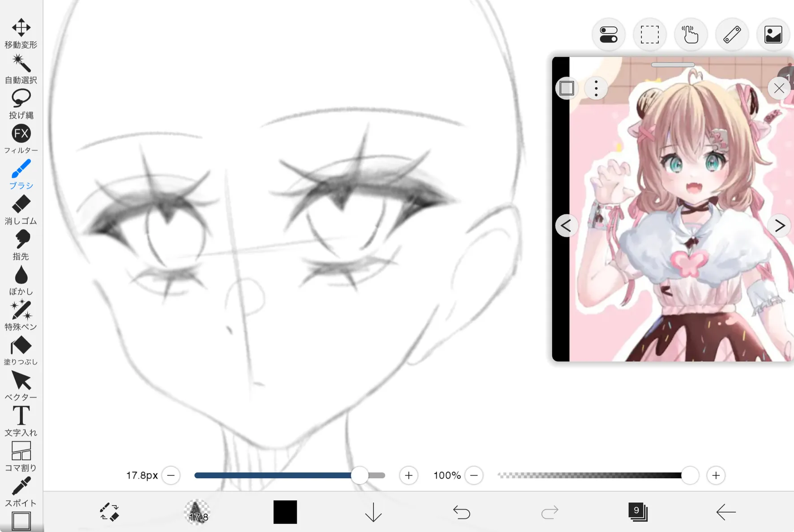Show previous reference image
794x532 pixels.
click(x=566, y=226)
